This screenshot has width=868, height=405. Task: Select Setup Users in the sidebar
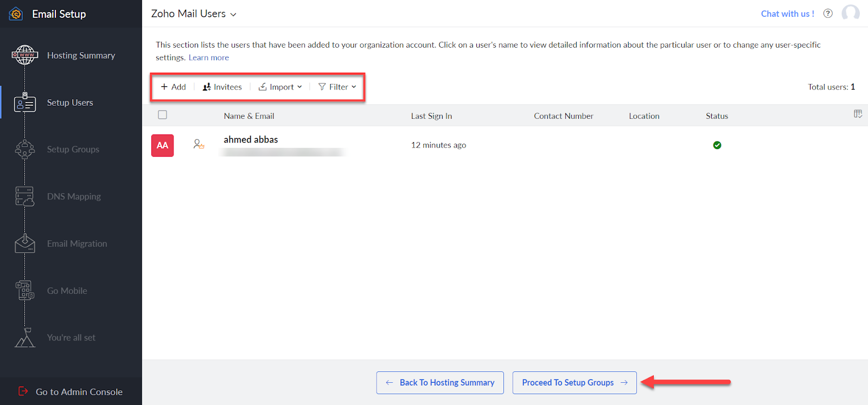click(x=70, y=102)
